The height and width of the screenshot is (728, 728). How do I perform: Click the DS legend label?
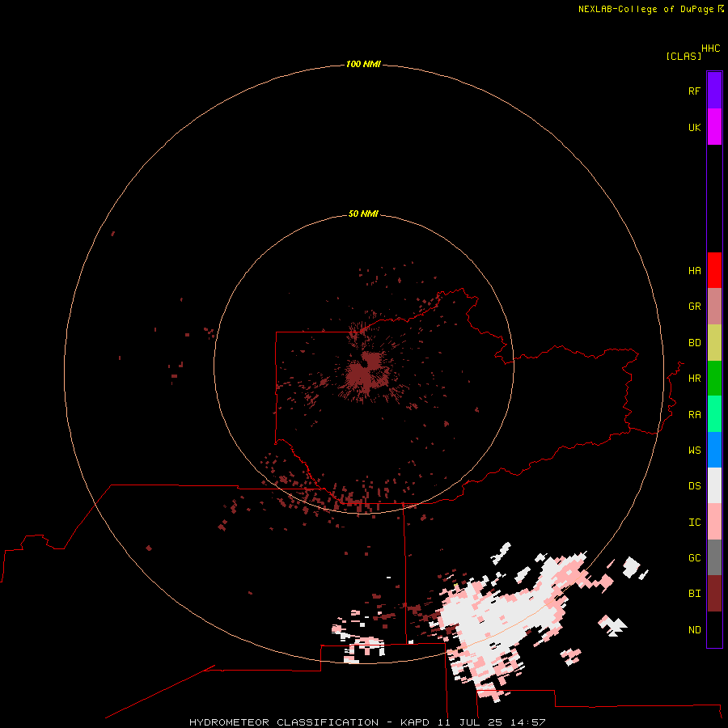click(695, 486)
